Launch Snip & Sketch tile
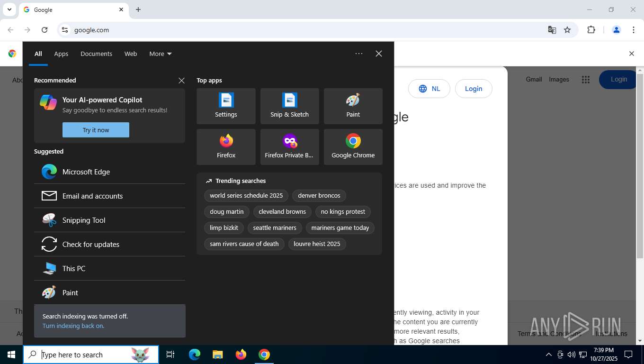Screen dimensions: 644x364 289,106
